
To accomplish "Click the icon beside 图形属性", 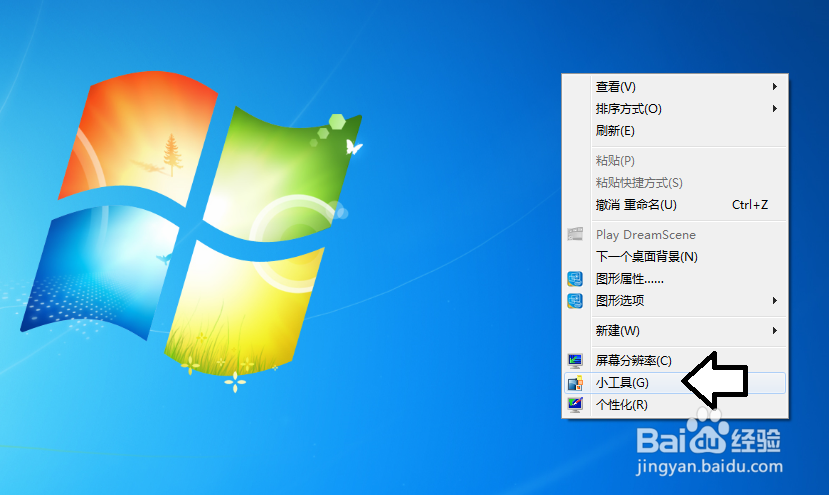I will 575,278.
